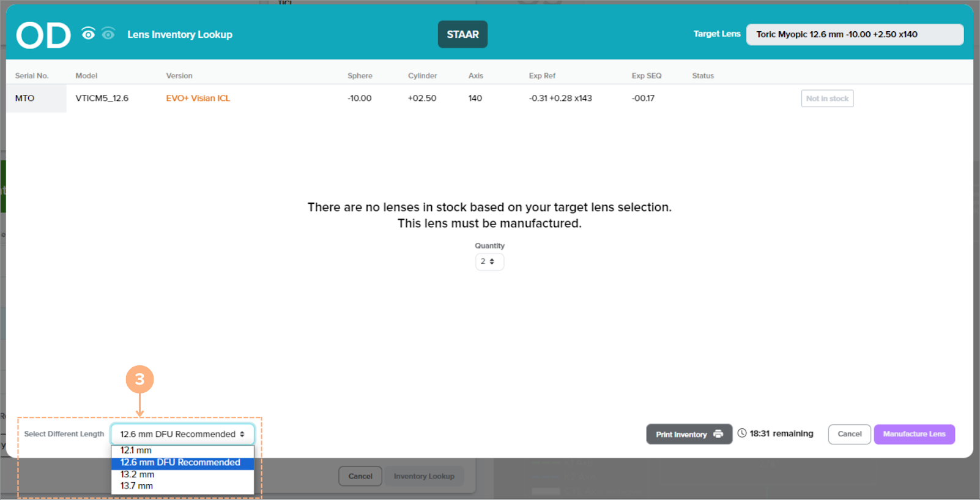The image size is (980, 500).
Task: Select the active right eye icon
Action: click(89, 34)
